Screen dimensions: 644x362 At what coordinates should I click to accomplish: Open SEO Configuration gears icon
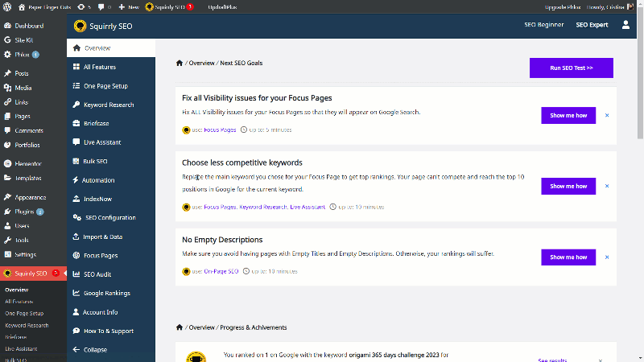(76, 217)
